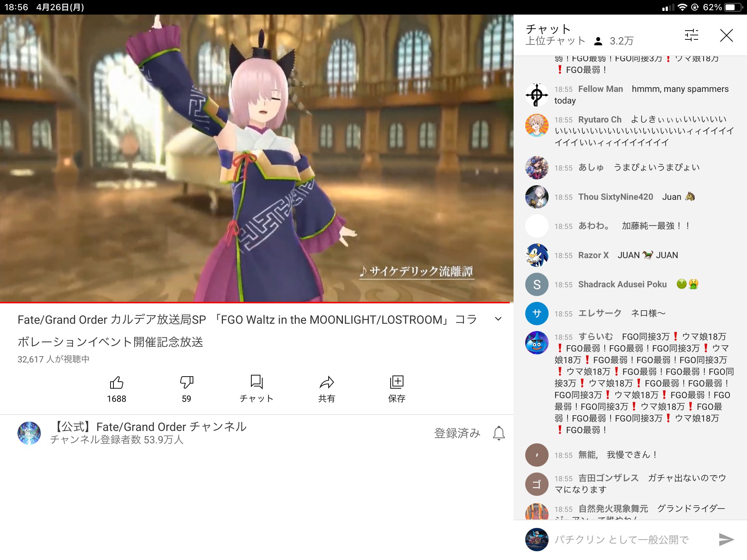Tap あしゅ's avatar in chat

(537, 168)
